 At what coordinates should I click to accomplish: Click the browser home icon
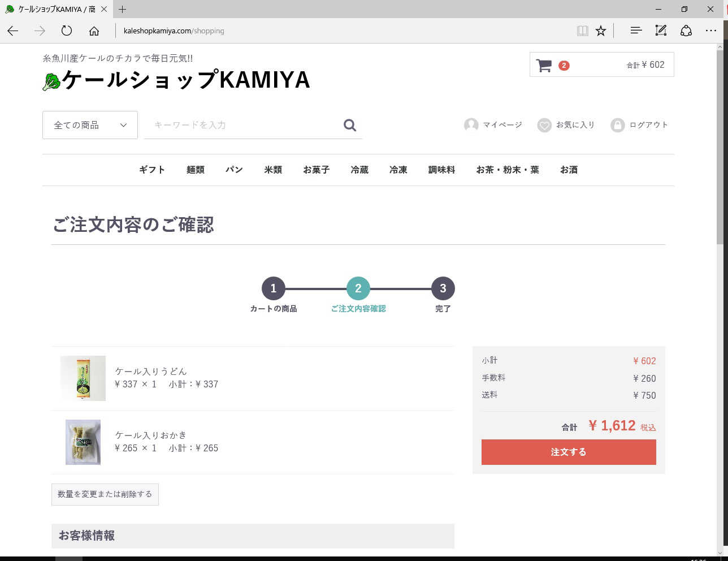(x=94, y=31)
